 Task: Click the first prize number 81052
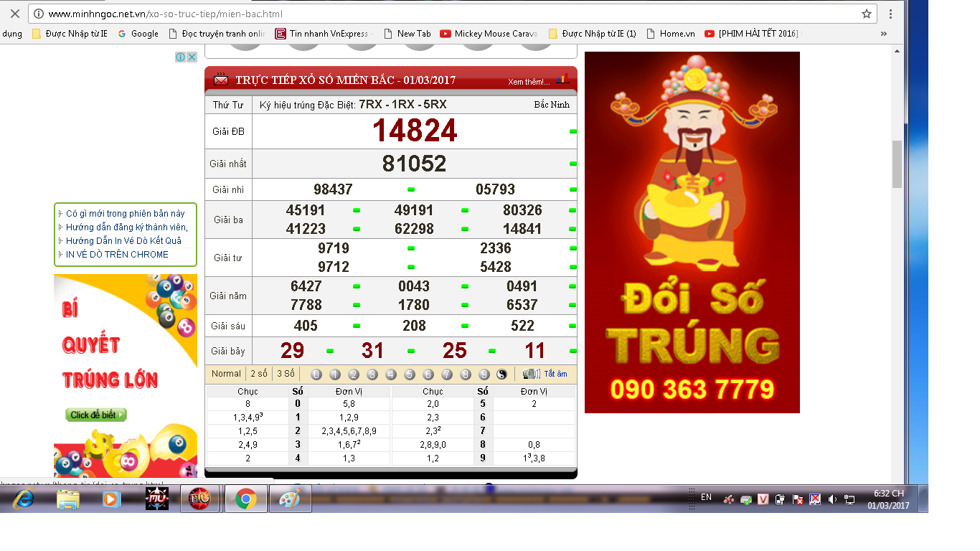415,164
